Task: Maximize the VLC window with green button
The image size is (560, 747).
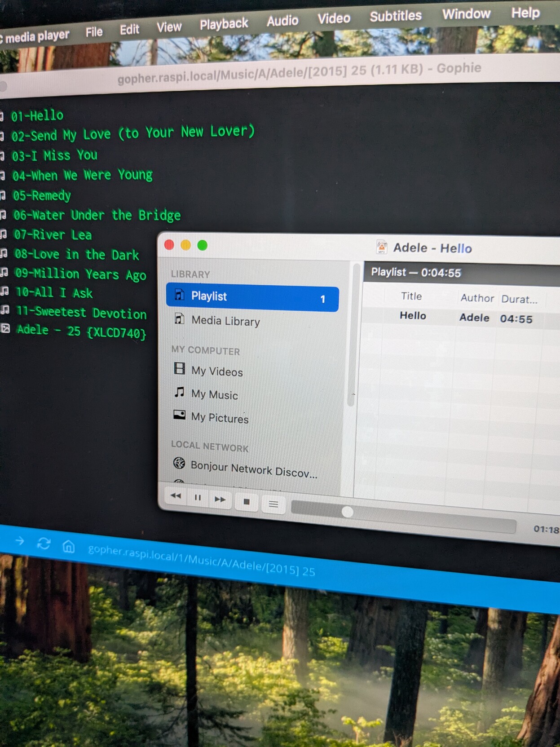Action: click(203, 245)
